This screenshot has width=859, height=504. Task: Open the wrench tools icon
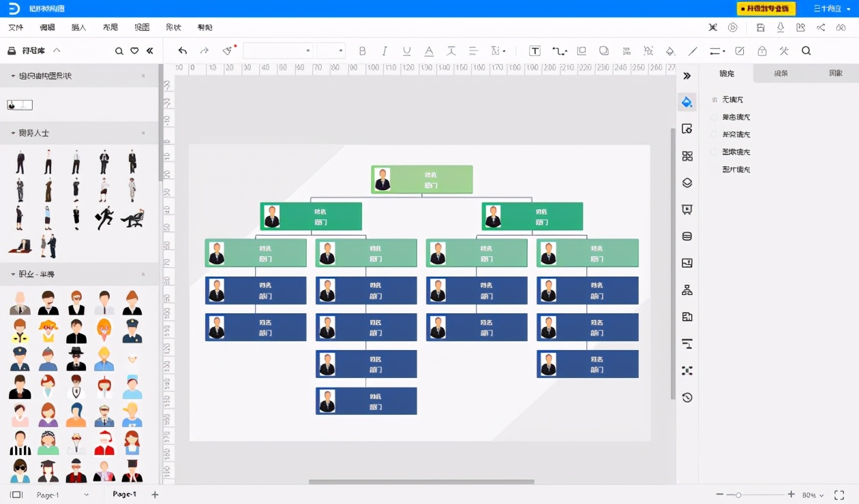(x=784, y=51)
